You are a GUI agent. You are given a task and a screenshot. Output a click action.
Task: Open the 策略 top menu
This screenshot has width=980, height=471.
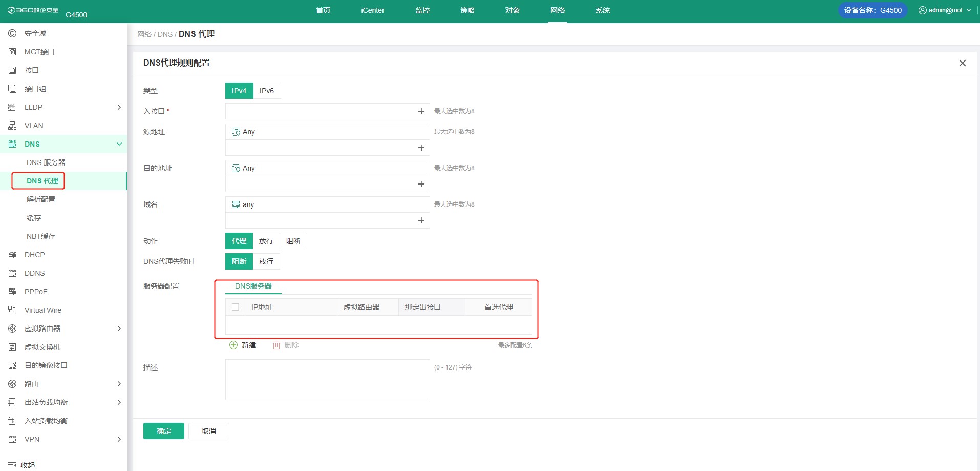(x=467, y=10)
